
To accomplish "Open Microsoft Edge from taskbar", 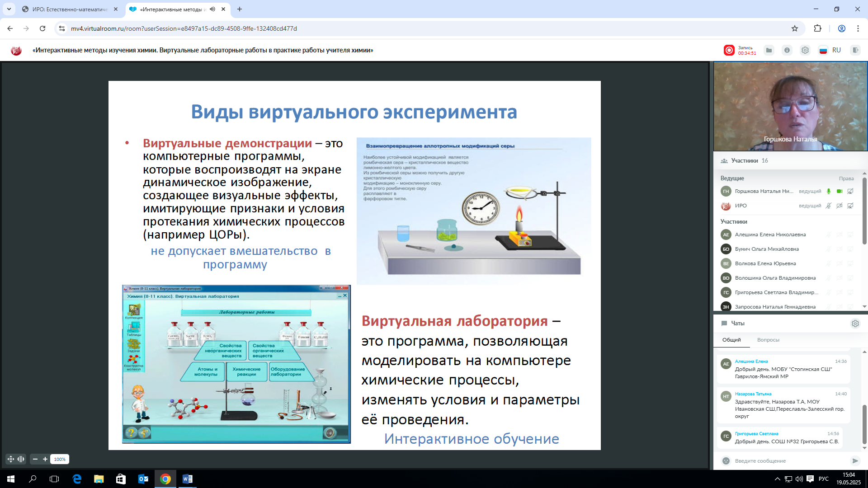I will click(77, 479).
